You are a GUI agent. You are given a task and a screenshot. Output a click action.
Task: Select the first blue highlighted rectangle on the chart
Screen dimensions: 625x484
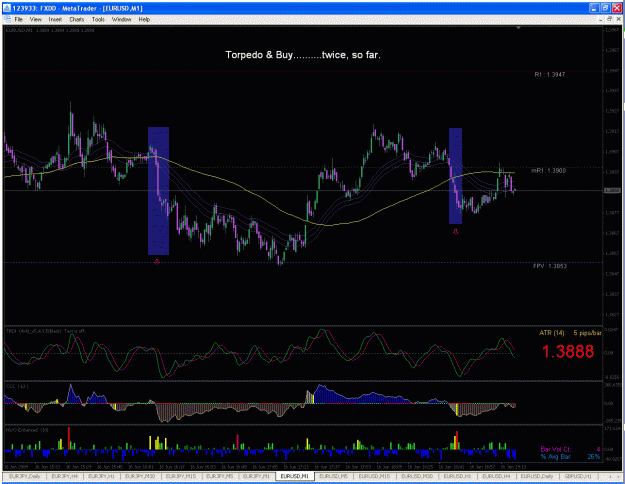tap(158, 191)
